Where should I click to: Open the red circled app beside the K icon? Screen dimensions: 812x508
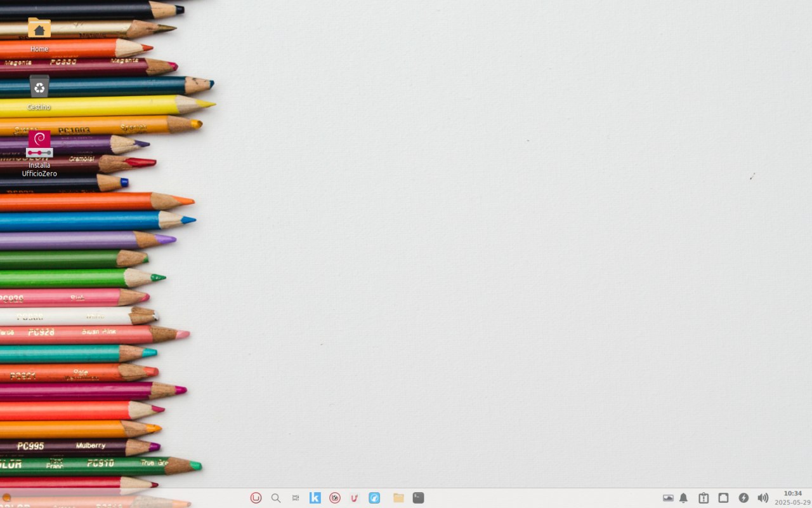[335, 498]
